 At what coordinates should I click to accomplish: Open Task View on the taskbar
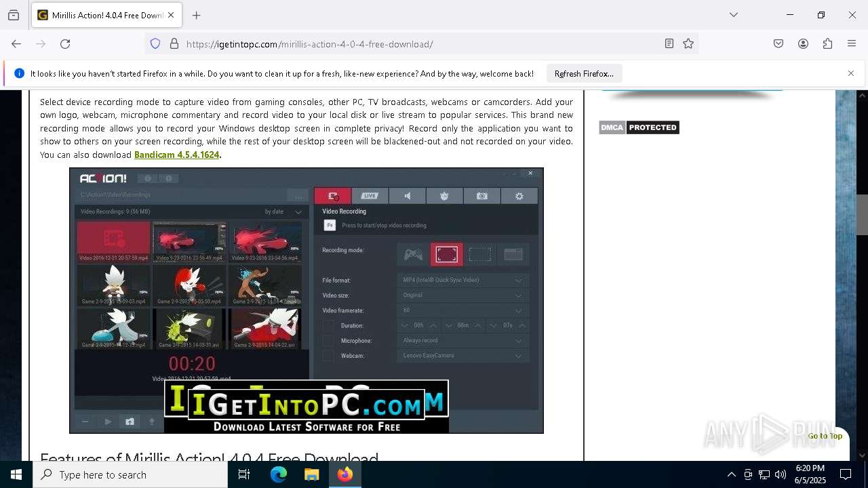point(244,474)
